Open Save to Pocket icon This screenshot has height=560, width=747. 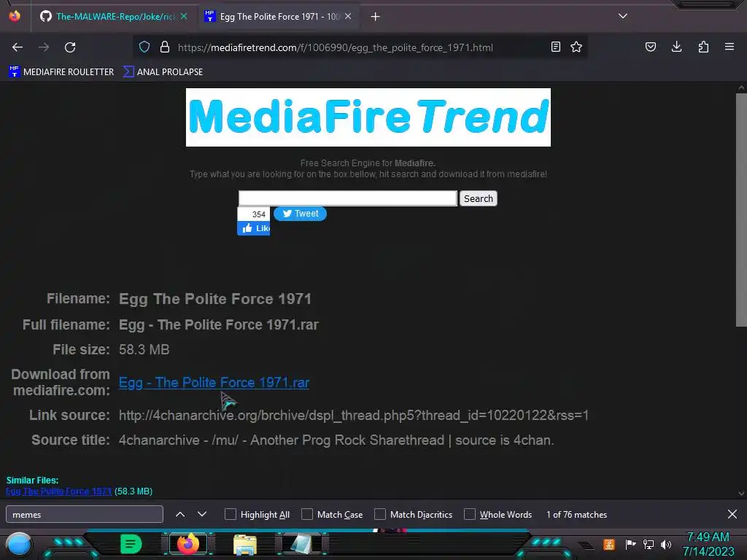click(x=650, y=47)
